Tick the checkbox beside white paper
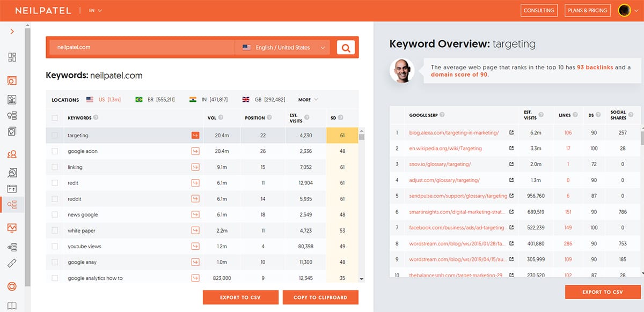This screenshot has width=644, height=312. point(55,231)
